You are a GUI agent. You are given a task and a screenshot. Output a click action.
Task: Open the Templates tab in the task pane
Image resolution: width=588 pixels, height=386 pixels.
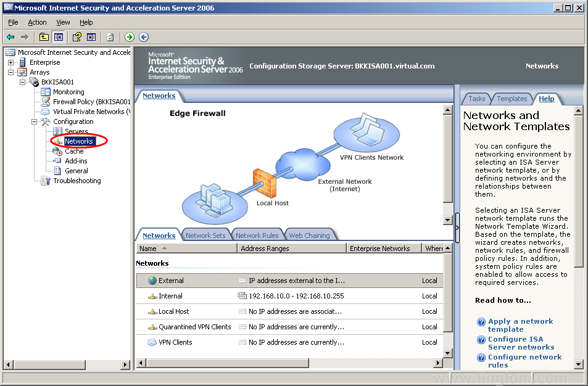pos(512,99)
